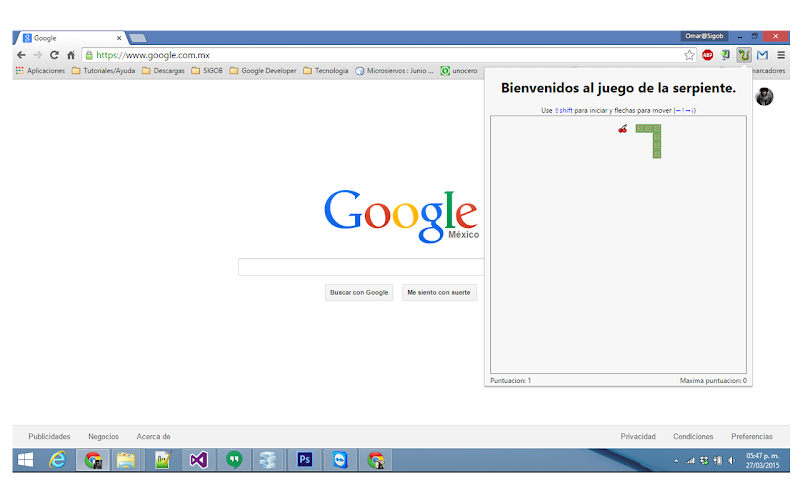Open the Google Developer bookmark folder
The height and width of the screenshot is (500, 800).
pos(263,71)
